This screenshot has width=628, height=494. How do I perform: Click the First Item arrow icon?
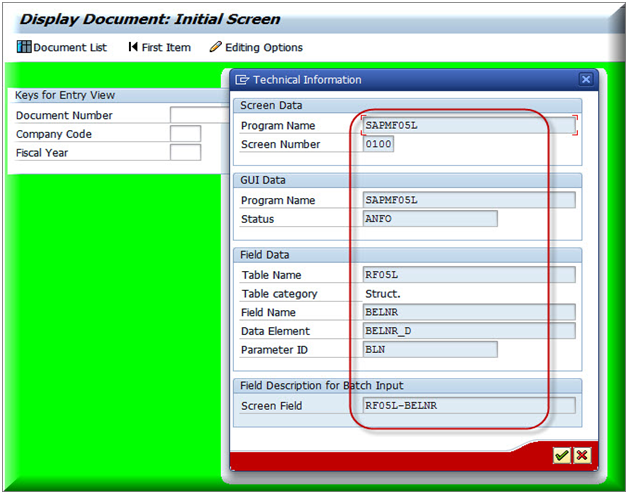133,47
